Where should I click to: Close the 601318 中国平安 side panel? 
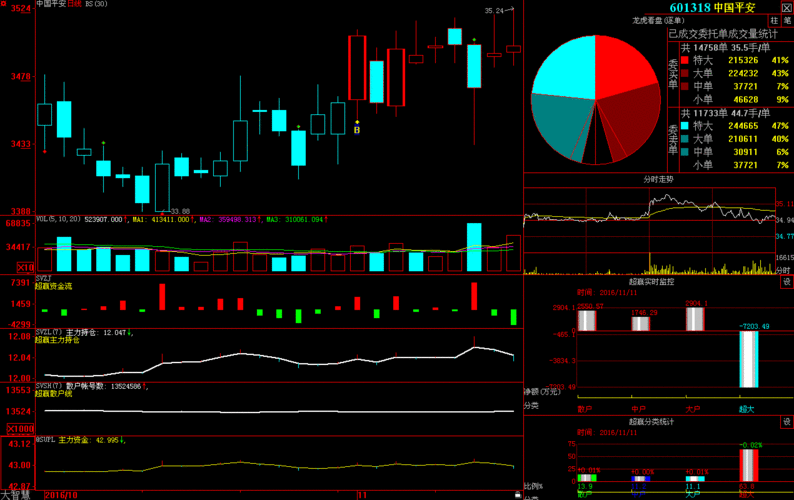[x=787, y=8]
